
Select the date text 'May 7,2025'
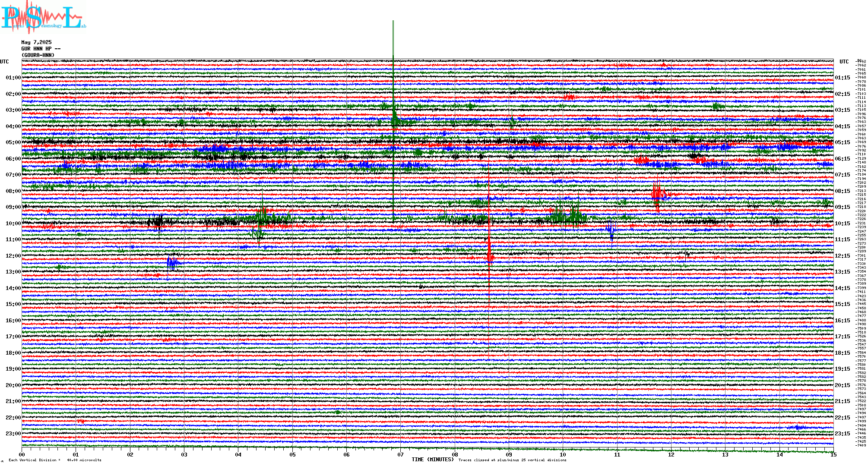click(x=36, y=42)
